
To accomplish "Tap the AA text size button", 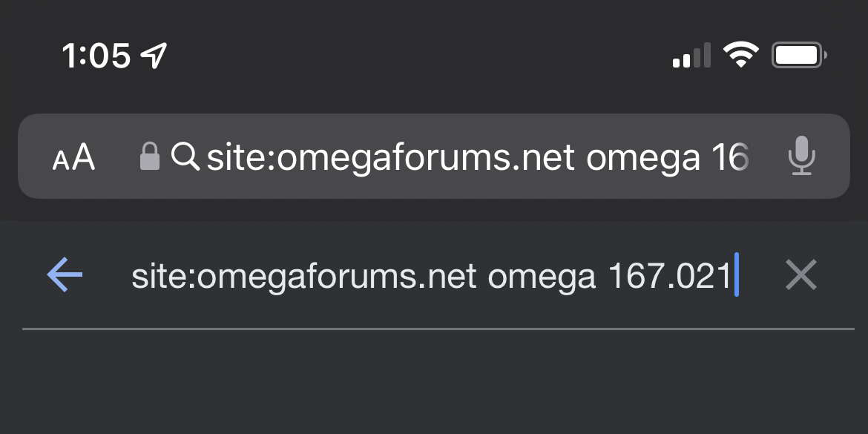I will pyautogui.click(x=74, y=157).
